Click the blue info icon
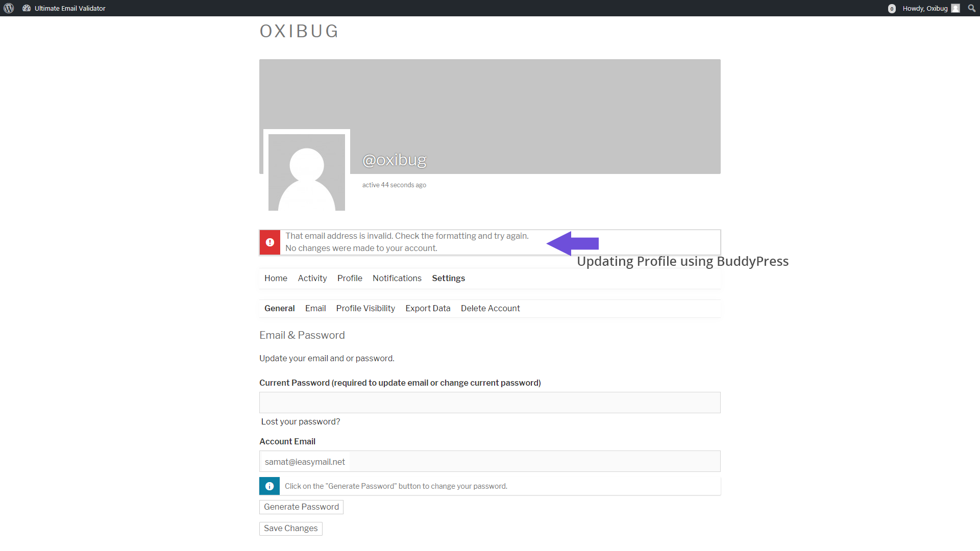The height and width of the screenshot is (551, 980). 269,486
